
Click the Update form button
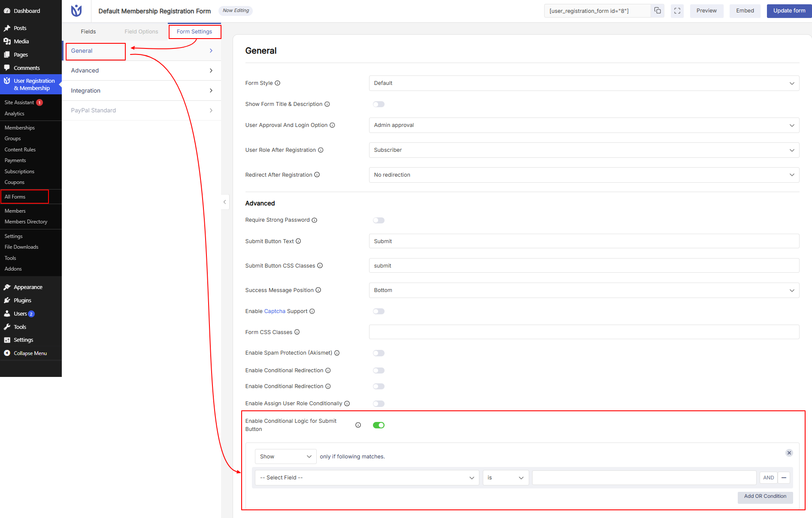point(789,11)
